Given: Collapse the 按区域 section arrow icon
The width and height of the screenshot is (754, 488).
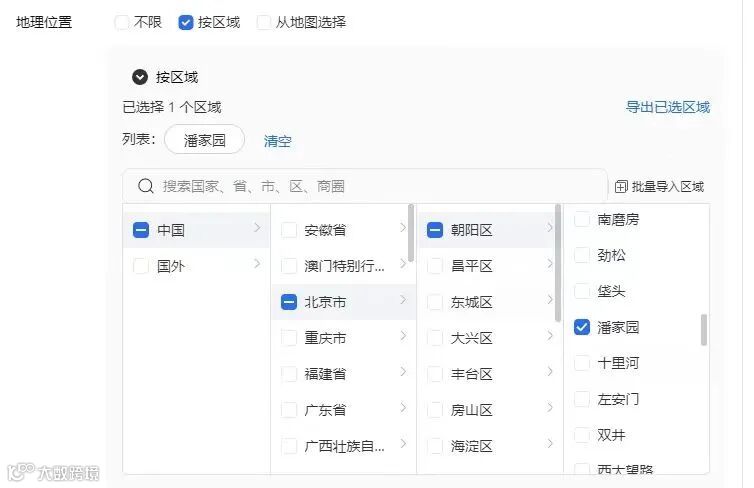Looking at the screenshot, I should coord(140,77).
